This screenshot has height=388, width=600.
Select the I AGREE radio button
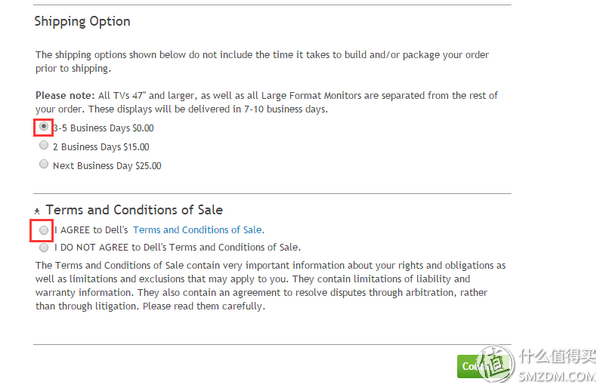coord(44,230)
